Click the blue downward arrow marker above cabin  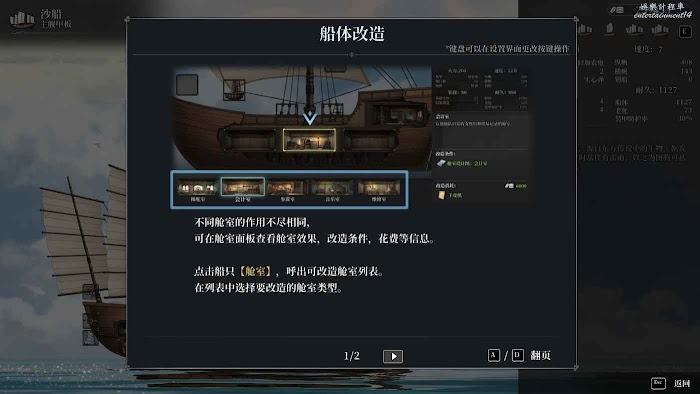point(309,117)
